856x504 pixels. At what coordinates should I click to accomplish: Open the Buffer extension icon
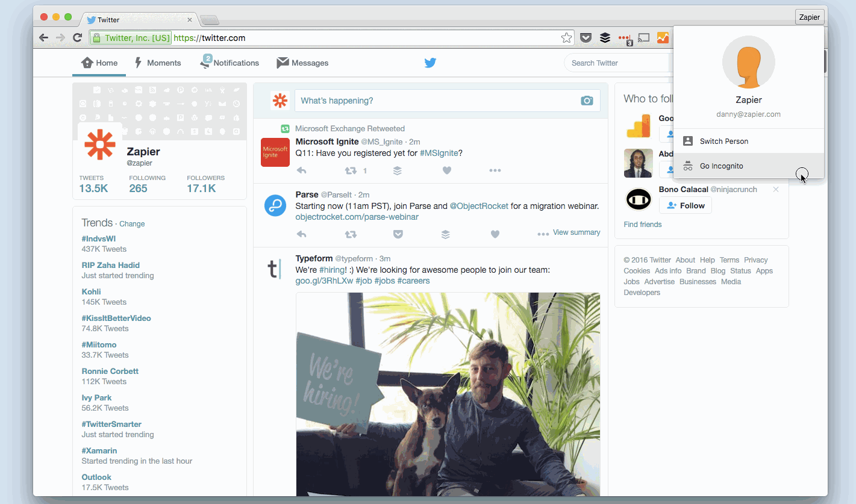[x=605, y=38]
